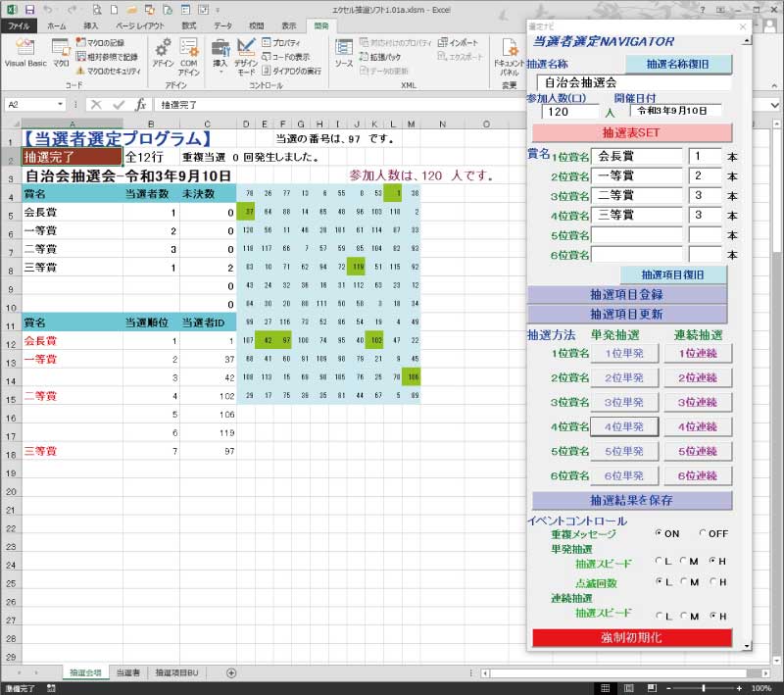Open control プロパティ in the ribbon
The width and height of the screenshot is (784, 695).
point(281,42)
